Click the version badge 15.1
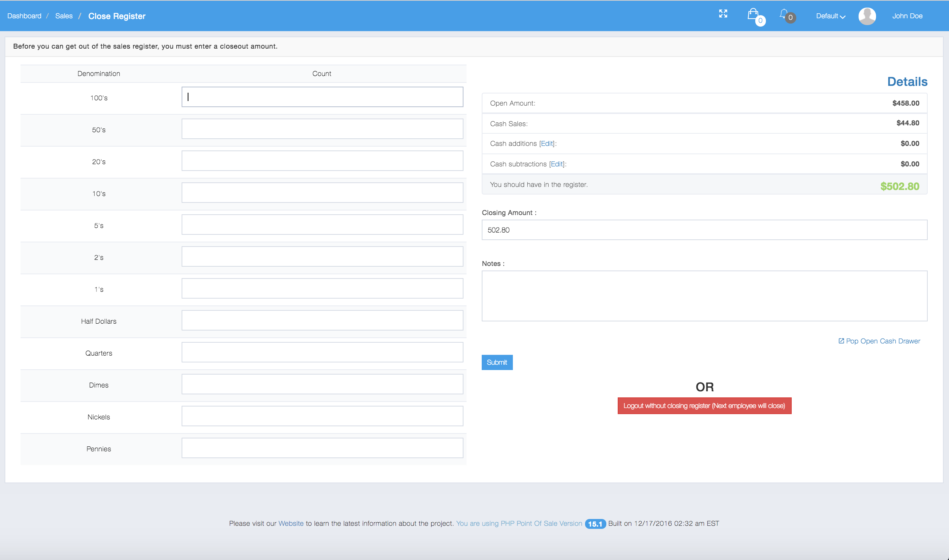This screenshot has width=949, height=560. click(595, 523)
